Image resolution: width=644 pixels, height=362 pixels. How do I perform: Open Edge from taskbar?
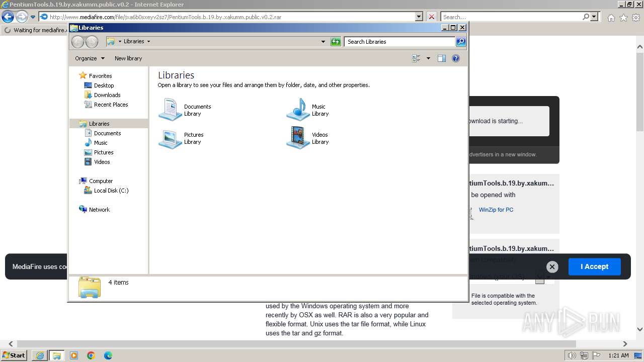(x=108, y=355)
